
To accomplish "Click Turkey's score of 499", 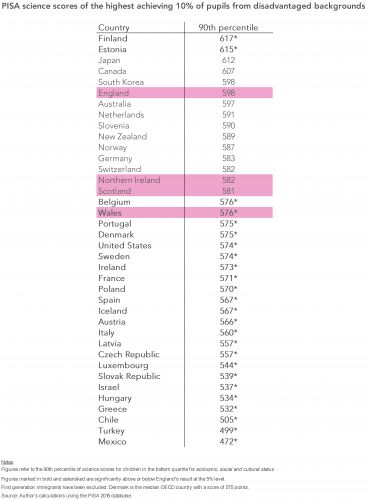I will (228, 430).
